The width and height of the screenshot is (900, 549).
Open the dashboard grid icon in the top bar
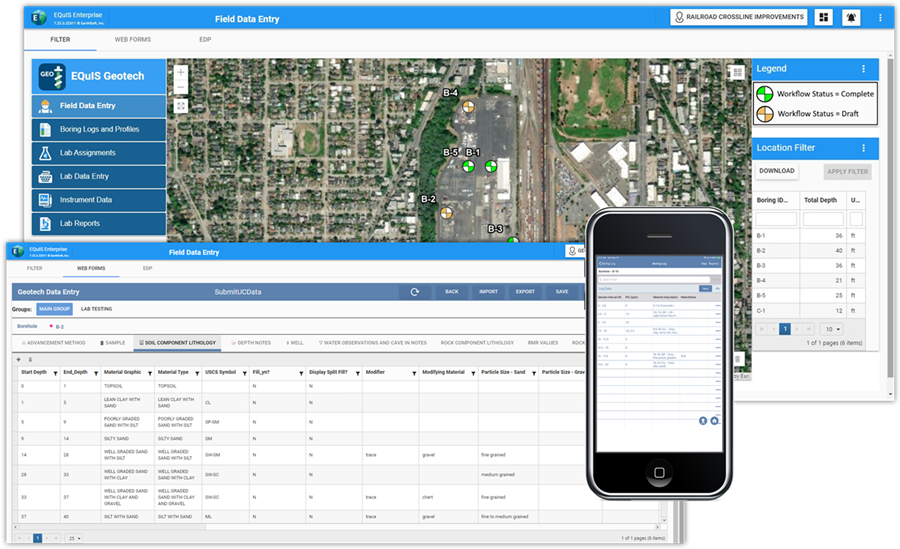[x=824, y=17]
